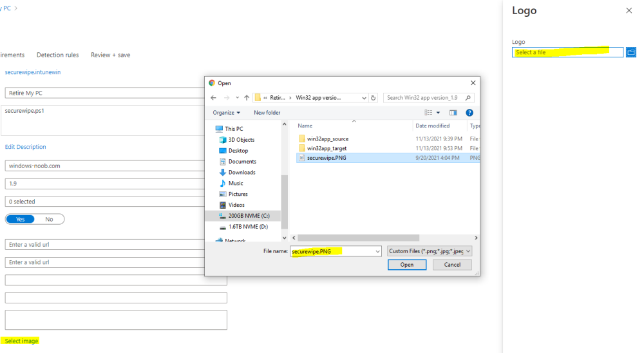Open the securewipe.intunewin link

click(x=33, y=72)
